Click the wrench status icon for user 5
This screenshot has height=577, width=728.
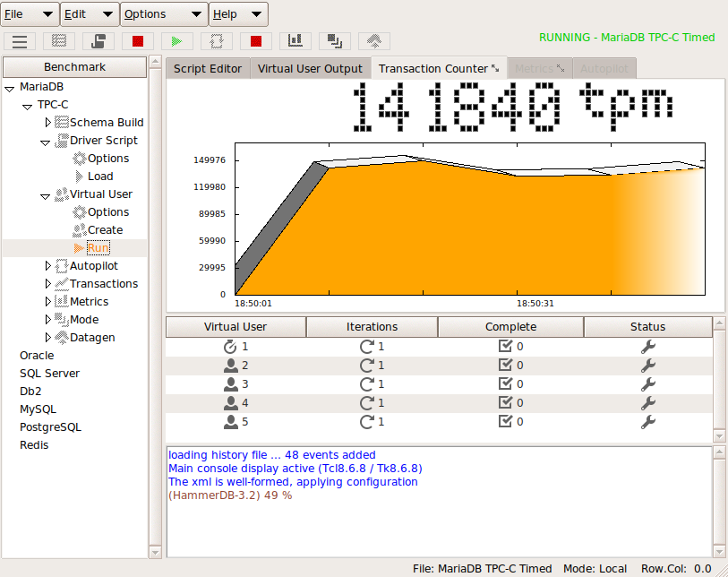point(648,422)
